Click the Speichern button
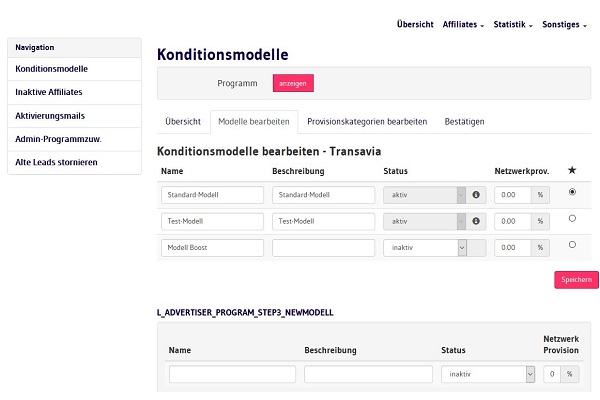600x400 pixels. 576,280
